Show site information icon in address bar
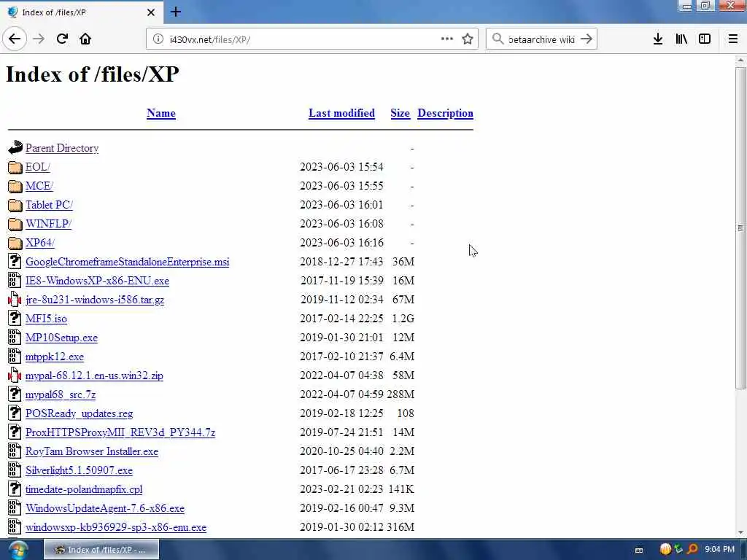This screenshot has height=560, width=747. (x=158, y=39)
